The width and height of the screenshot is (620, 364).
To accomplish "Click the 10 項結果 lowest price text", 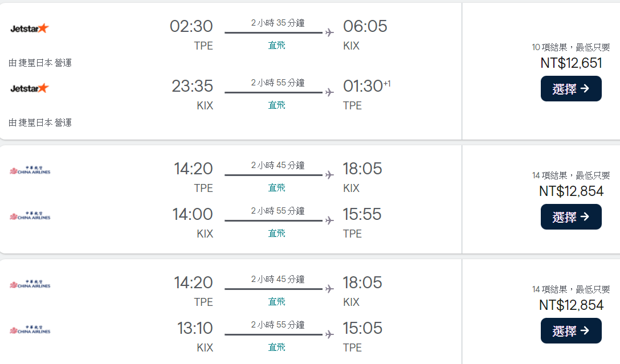I will click(x=571, y=47).
